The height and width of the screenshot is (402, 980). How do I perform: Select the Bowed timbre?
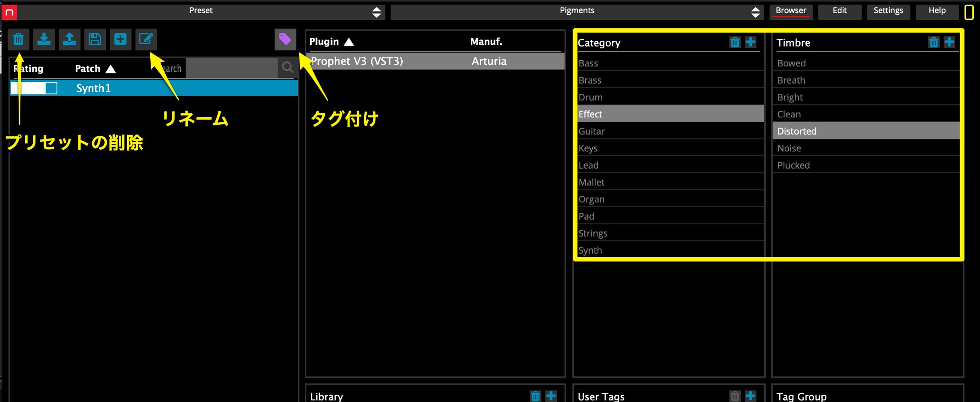pyautogui.click(x=866, y=63)
